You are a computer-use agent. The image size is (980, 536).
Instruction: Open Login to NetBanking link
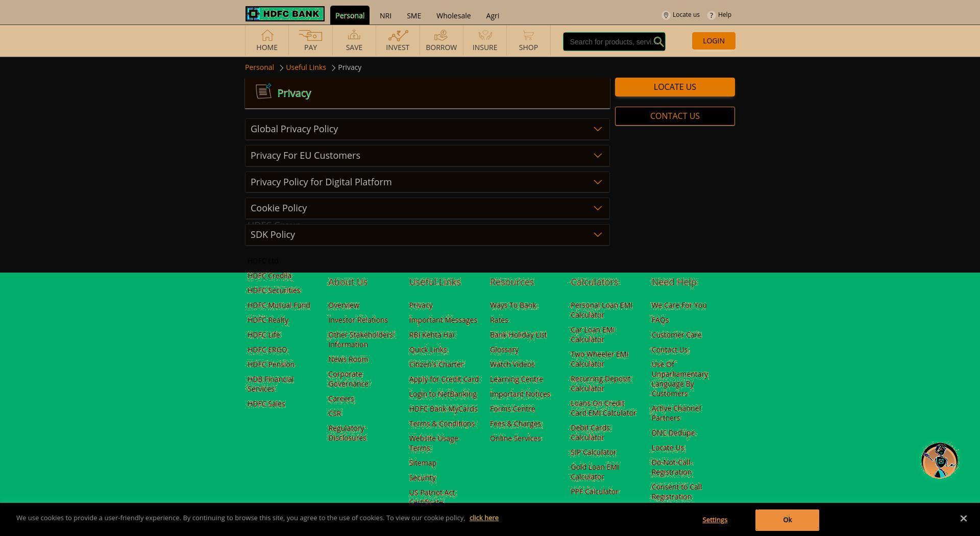443,394
